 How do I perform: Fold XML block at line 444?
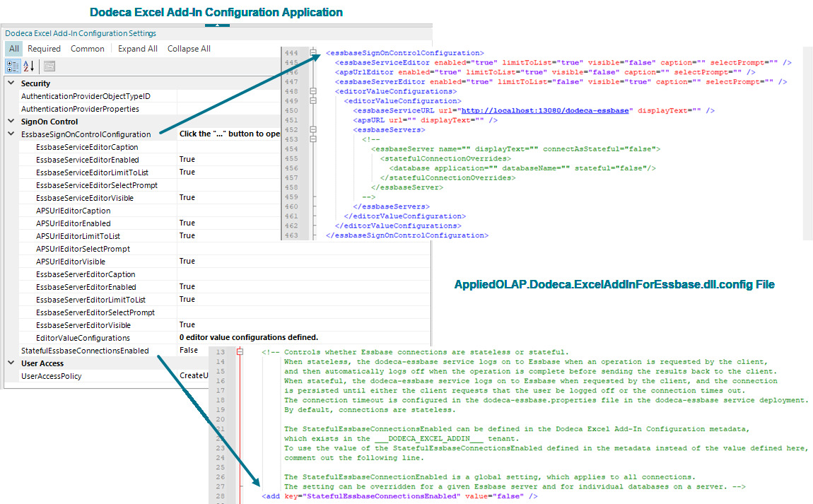(x=313, y=52)
